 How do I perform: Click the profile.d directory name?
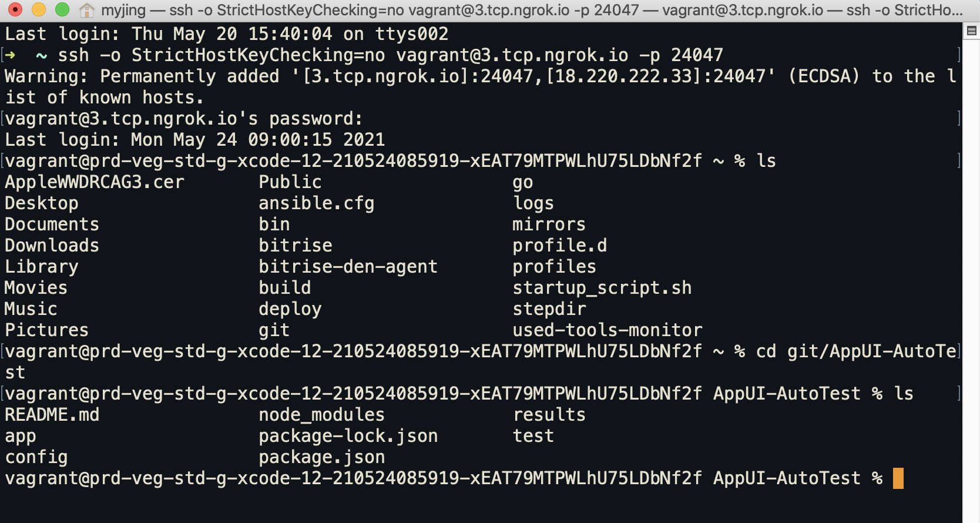point(559,246)
